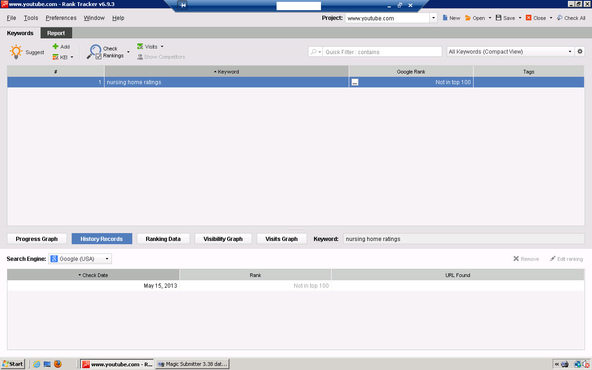
Task: Select the nursing home ratings keyword row
Action: (x=296, y=82)
